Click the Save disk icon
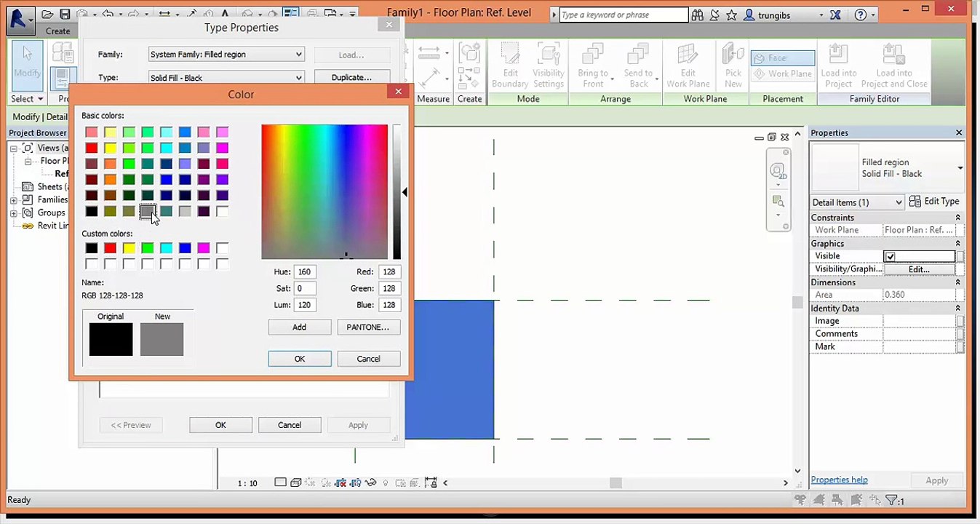This screenshot has width=980, height=524. pos(65,14)
